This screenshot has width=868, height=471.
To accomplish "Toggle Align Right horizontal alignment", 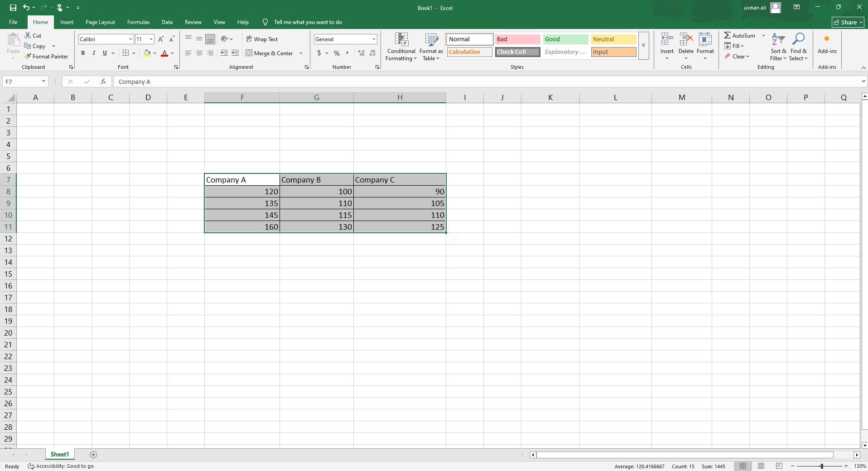I will tap(210, 53).
